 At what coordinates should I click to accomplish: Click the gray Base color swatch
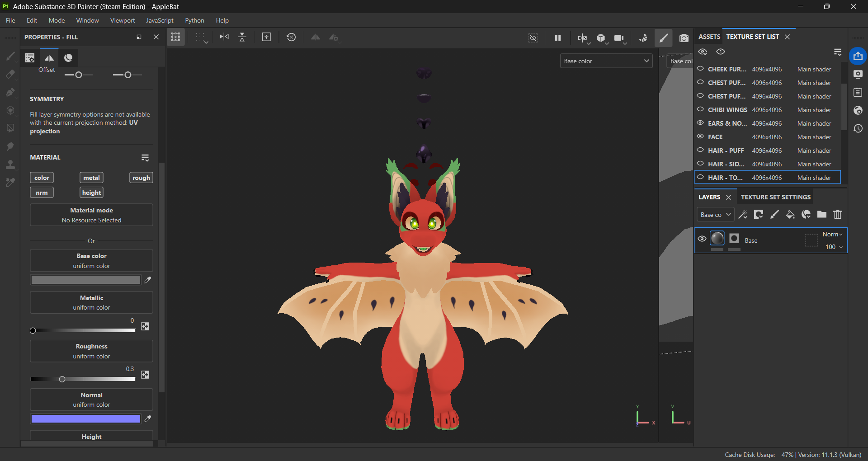[85, 280]
